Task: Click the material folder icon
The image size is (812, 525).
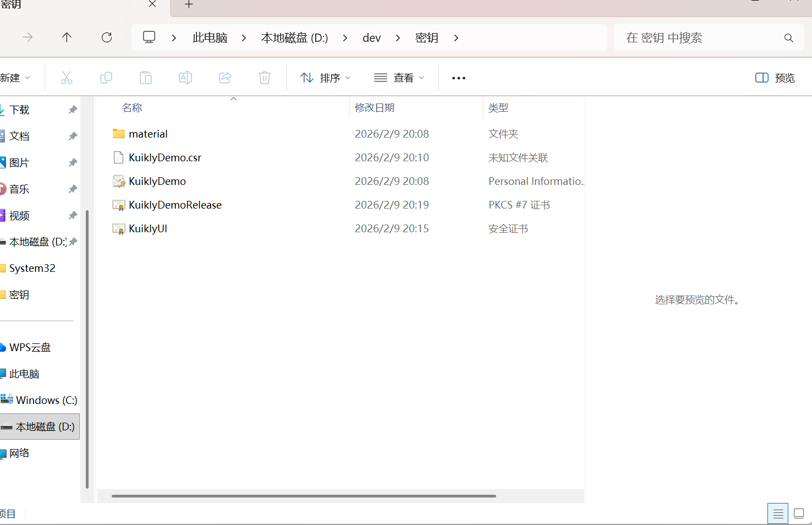Action: point(119,134)
